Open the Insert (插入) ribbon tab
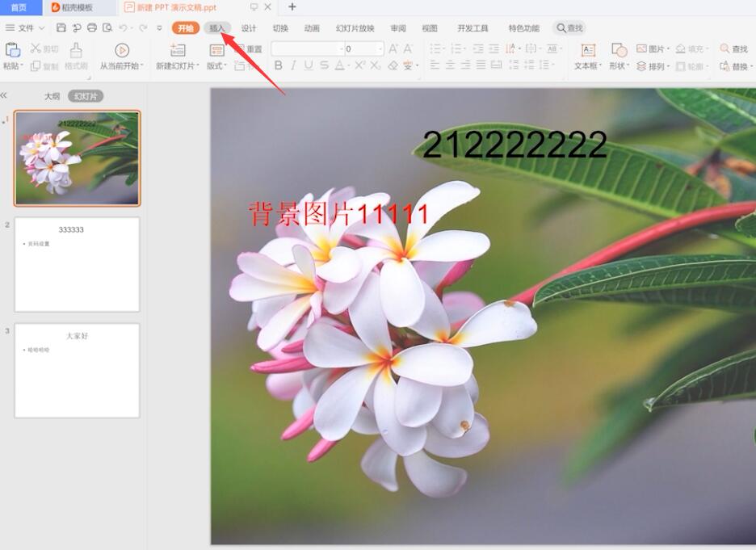The height and width of the screenshot is (550, 756). (x=217, y=28)
